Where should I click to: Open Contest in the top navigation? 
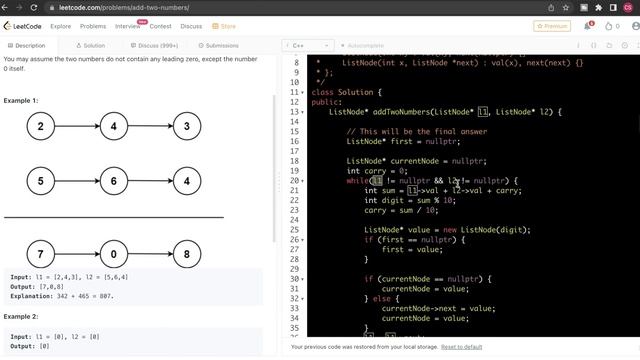click(x=160, y=26)
